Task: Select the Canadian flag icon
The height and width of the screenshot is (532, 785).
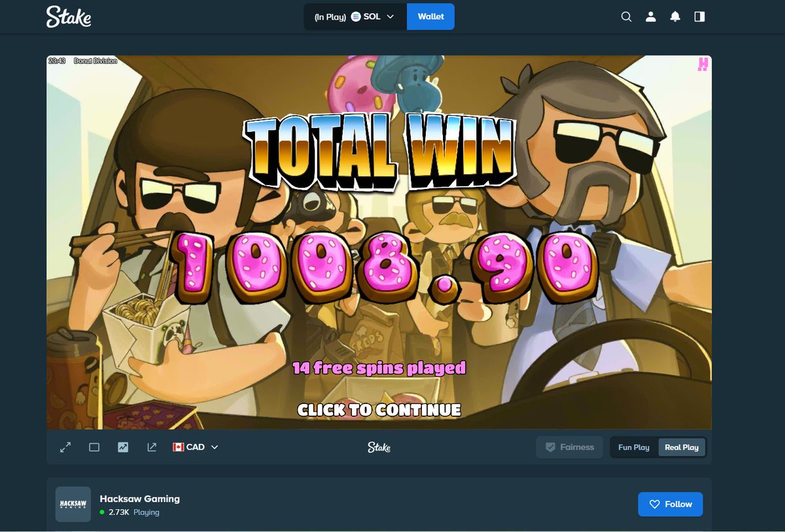Action: [x=178, y=448]
